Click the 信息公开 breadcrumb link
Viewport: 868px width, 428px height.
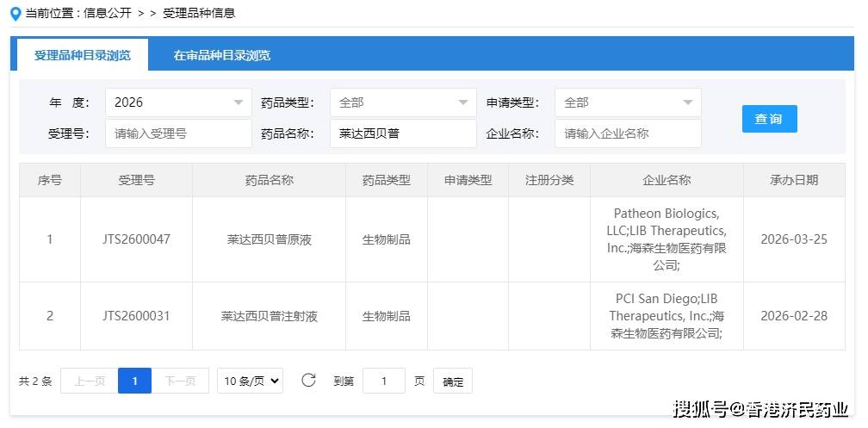pos(108,13)
